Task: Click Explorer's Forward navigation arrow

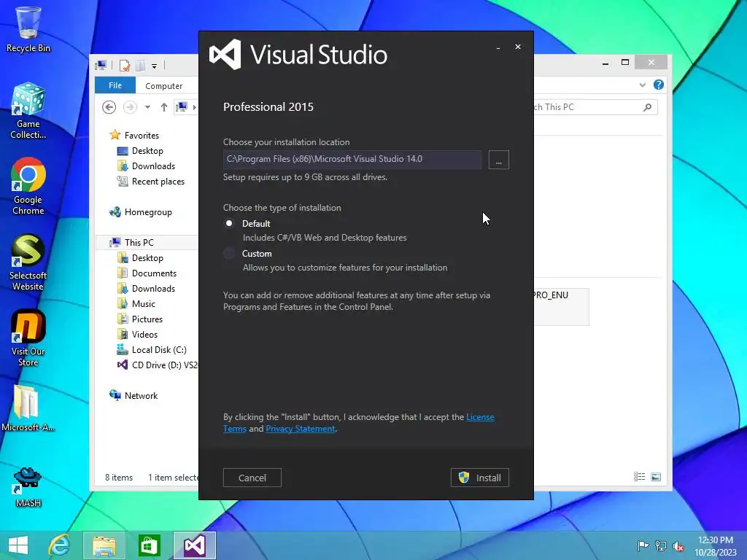Action: pos(130,107)
